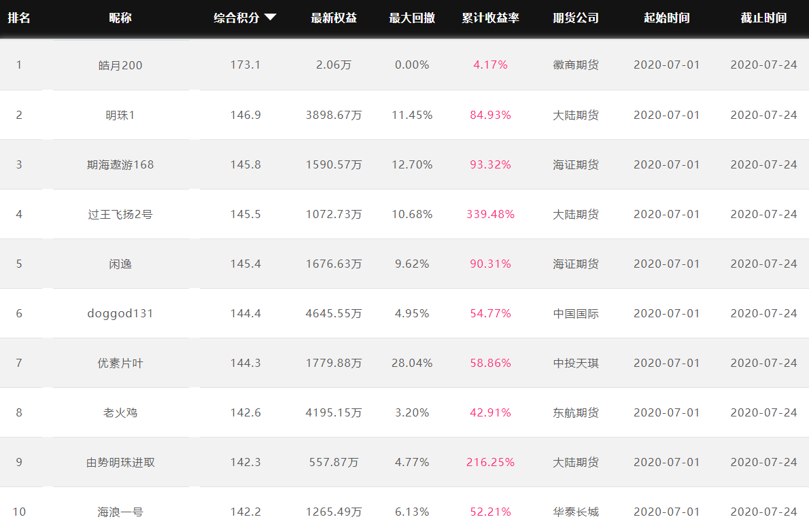Select score value 173.1
This screenshot has width=809, height=532.
coord(245,65)
